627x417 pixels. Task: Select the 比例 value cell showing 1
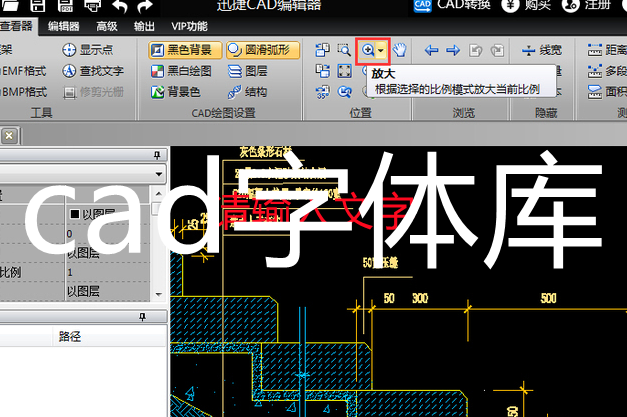coord(108,272)
